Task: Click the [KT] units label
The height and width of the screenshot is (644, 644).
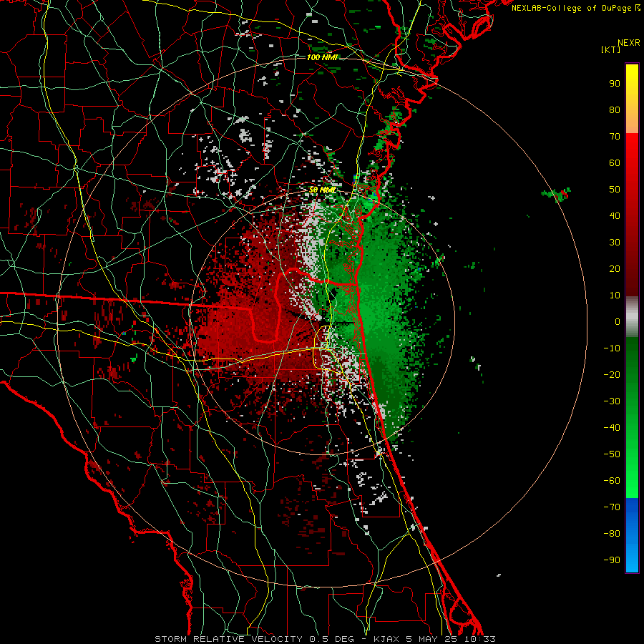Action: [x=611, y=49]
